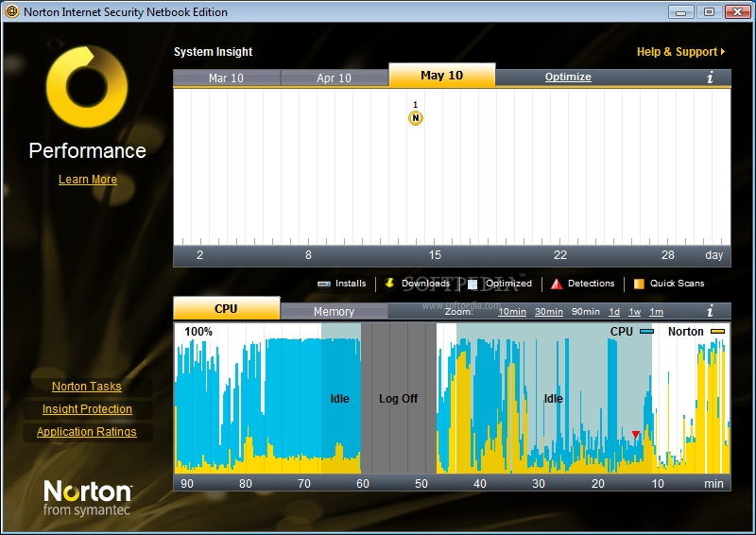Click the Installs legend label

click(351, 284)
